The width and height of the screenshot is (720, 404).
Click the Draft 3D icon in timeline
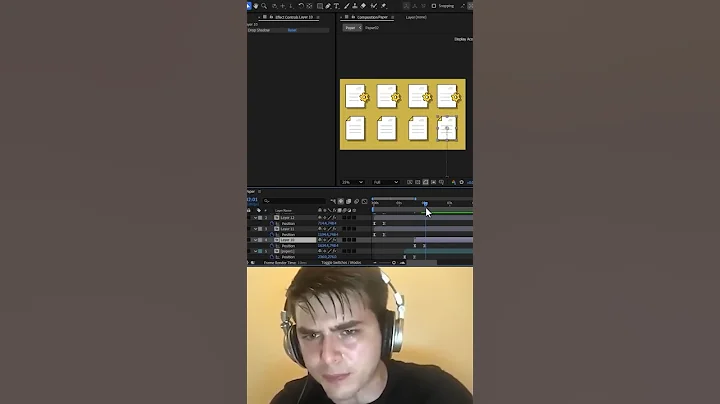341,201
